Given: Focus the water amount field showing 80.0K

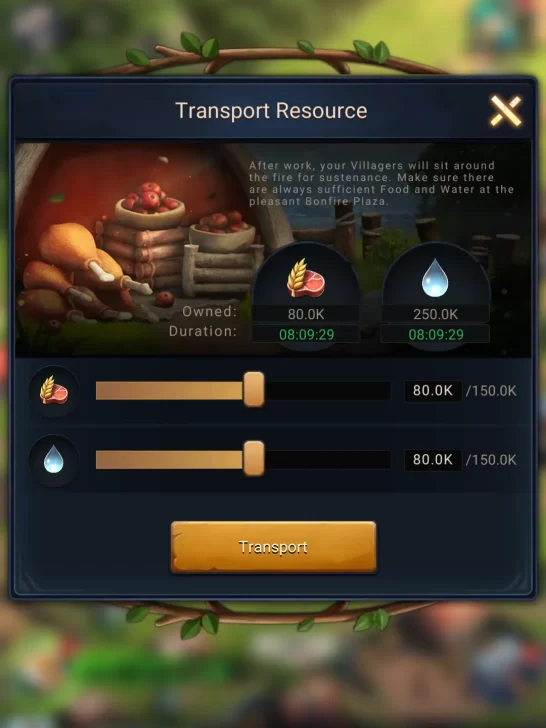Looking at the screenshot, I should (433, 460).
